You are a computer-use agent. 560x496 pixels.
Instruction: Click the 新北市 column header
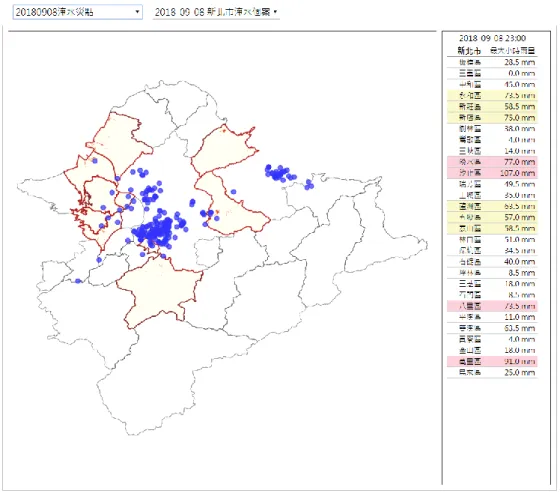(469, 50)
